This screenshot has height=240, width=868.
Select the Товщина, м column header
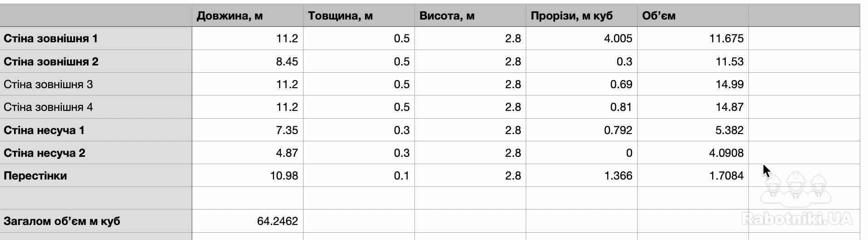359,15
